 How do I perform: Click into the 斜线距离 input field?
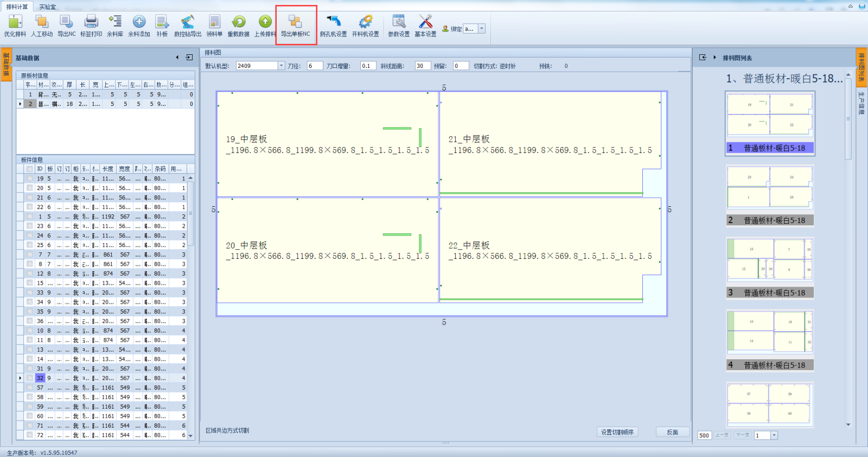423,66
